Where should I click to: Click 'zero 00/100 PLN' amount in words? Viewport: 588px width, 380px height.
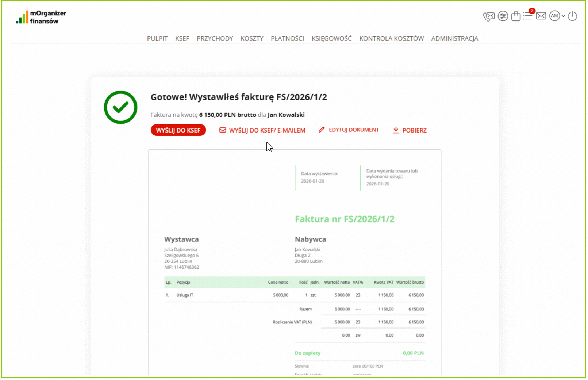pyautogui.click(x=368, y=366)
